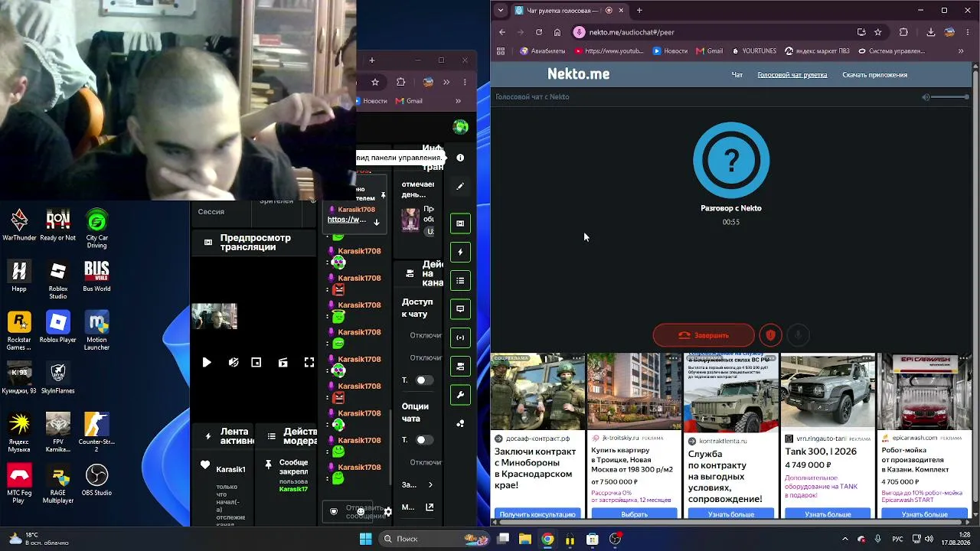Viewport: 980px width, 551px height.
Task: Play the stream preview in Twitch dashboard
Action: coord(207,363)
